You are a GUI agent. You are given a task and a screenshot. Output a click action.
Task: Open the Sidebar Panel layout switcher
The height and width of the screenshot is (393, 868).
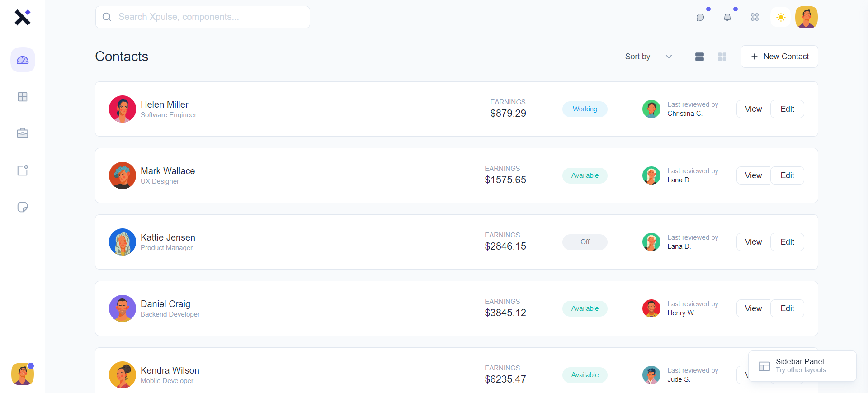[802, 366]
